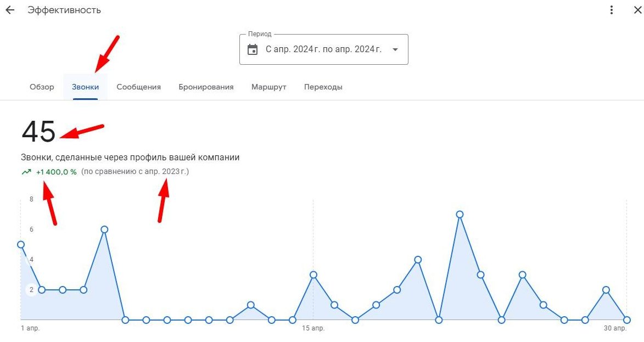Select the Звонки tab
Viewport: 644px width, 342px height.
click(x=85, y=87)
